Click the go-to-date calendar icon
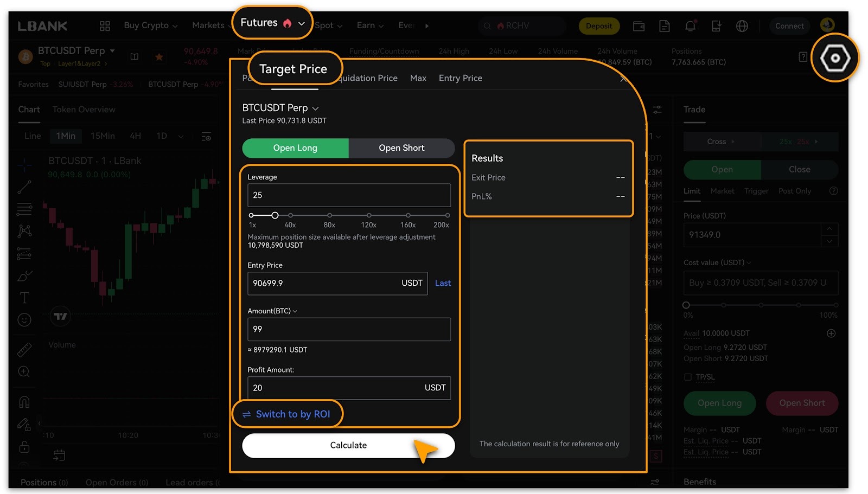This screenshot has width=868, height=494. coord(59,455)
